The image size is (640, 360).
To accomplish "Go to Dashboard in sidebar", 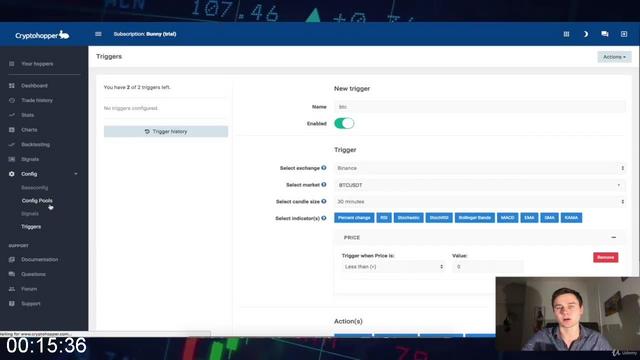I will click(34, 86).
